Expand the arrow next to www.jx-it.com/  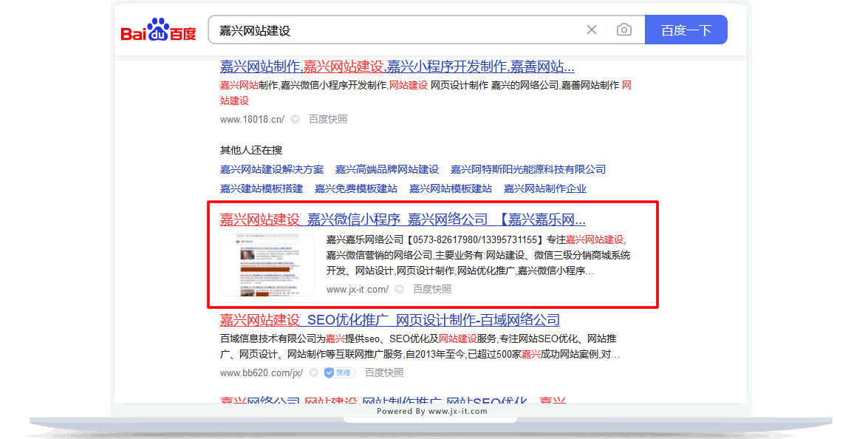click(x=399, y=290)
